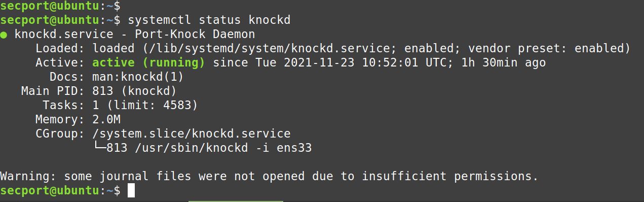Click the green status dot before knockd.service
This screenshot has width=644, height=202.
pos(4,35)
